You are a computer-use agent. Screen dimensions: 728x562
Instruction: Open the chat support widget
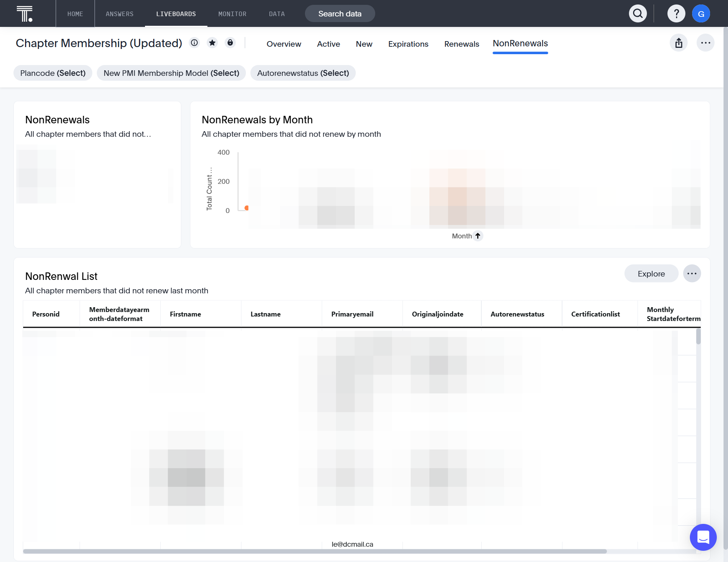tap(703, 537)
